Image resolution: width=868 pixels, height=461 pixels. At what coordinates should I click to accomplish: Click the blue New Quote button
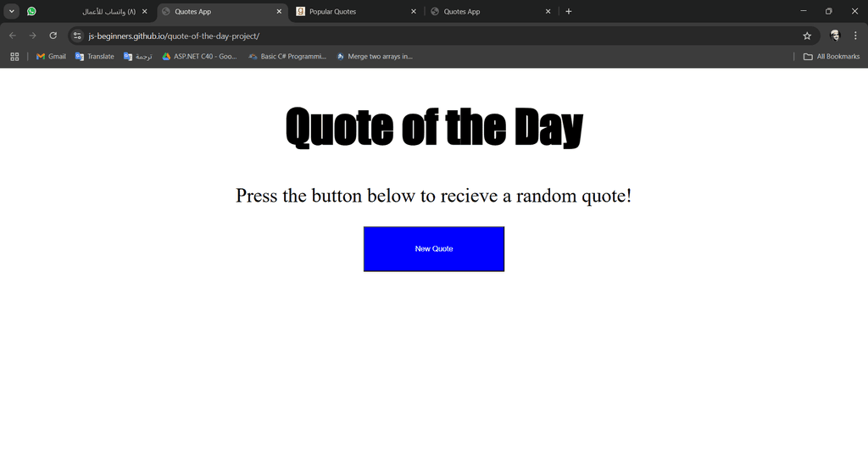coord(433,249)
